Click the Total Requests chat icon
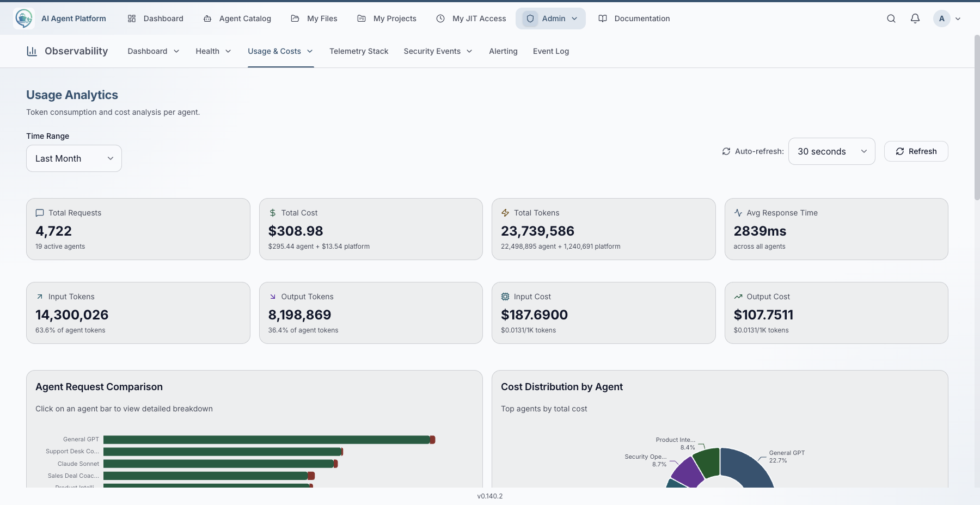Screen dimensions: 980x505 coord(40,213)
